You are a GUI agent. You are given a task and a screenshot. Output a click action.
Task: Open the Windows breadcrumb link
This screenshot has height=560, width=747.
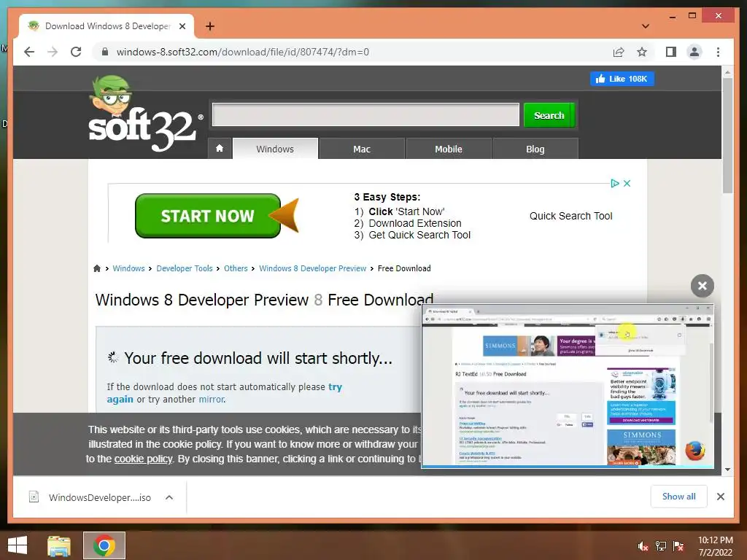click(128, 268)
